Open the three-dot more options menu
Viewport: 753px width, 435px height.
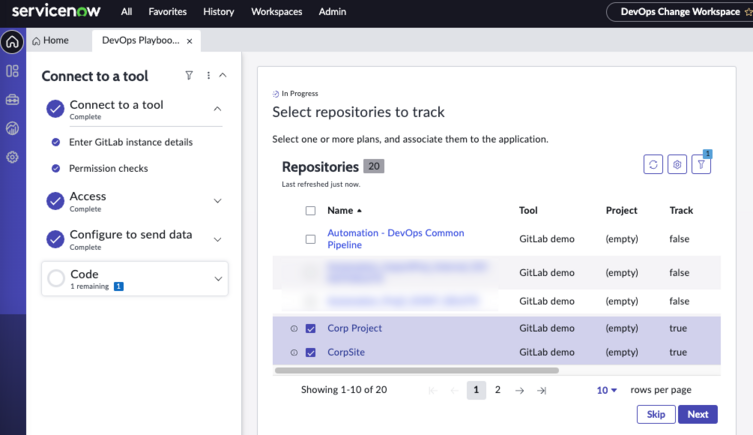pos(208,75)
